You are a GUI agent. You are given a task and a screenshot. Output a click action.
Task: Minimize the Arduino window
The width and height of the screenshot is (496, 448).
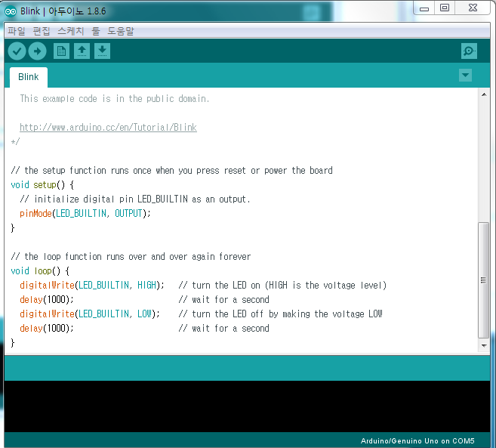point(424,8)
